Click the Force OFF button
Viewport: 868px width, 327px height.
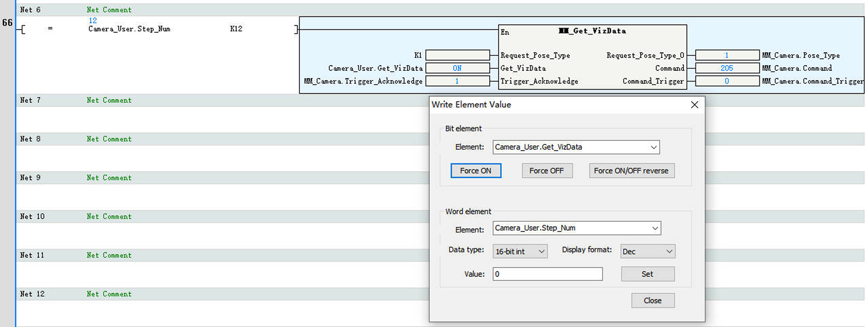point(546,171)
